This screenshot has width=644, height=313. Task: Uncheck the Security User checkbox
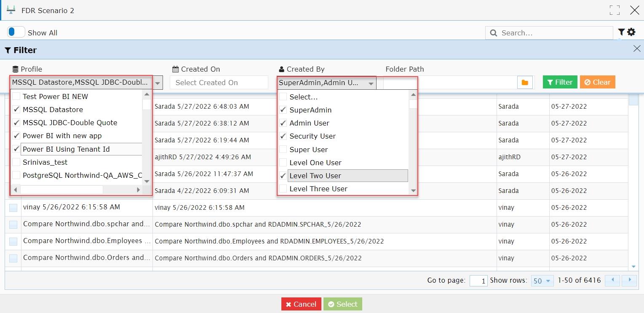pos(283,136)
